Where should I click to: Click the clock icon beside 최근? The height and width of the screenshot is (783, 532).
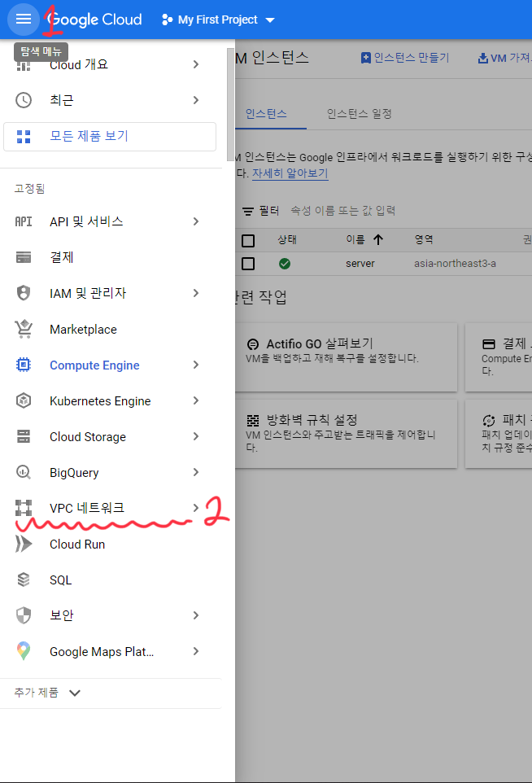[x=24, y=100]
